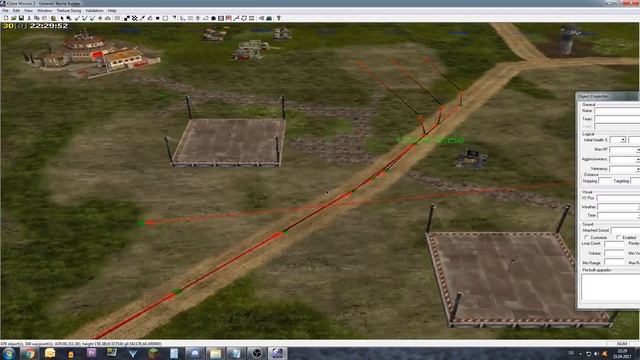Screen dimensions: 640x360
Task: Click the Copy toolbar icon
Action: 37,18
